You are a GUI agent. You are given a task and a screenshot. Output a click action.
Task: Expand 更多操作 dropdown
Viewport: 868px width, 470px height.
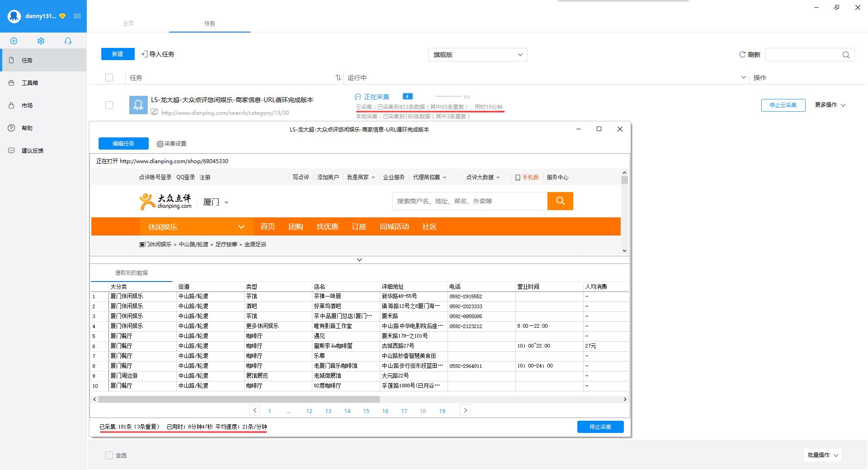830,105
